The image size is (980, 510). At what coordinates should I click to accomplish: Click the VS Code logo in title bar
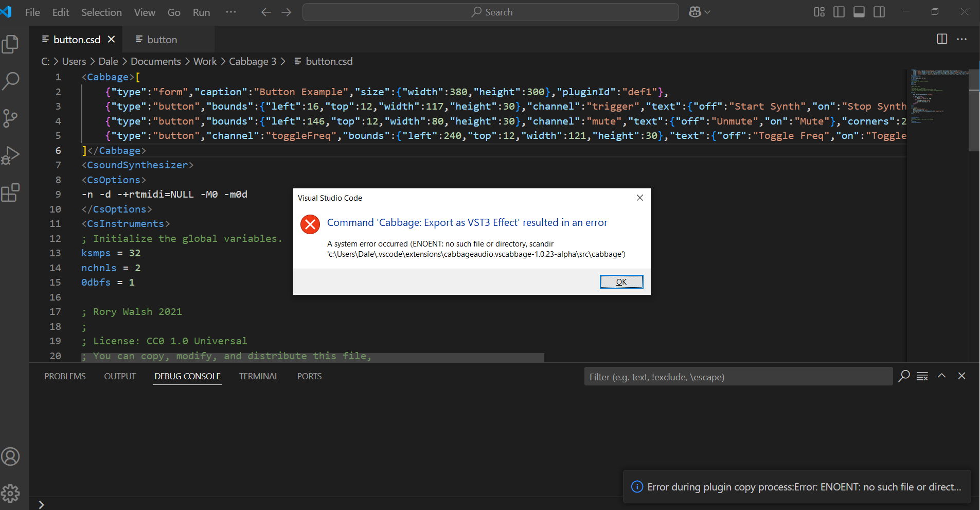coord(6,12)
